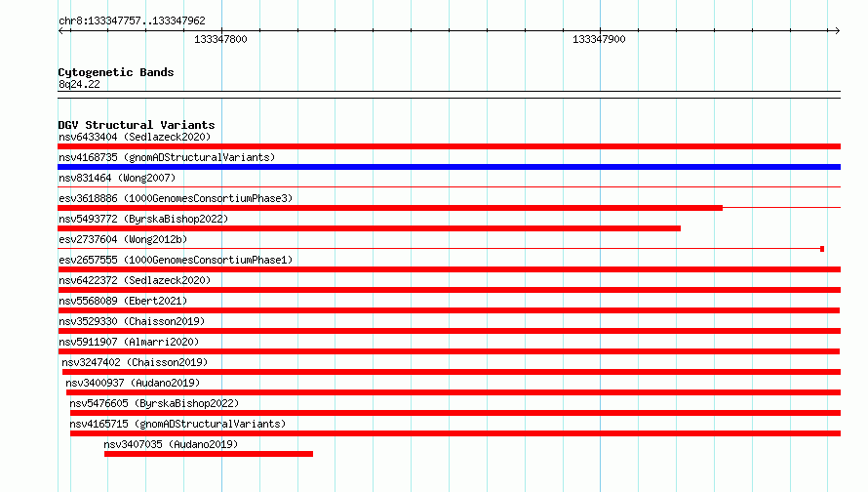Image resolution: width=868 pixels, height=492 pixels.
Task: Open variant esv3618886 1000Genomes Phase3 label
Action: coord(176,198)
